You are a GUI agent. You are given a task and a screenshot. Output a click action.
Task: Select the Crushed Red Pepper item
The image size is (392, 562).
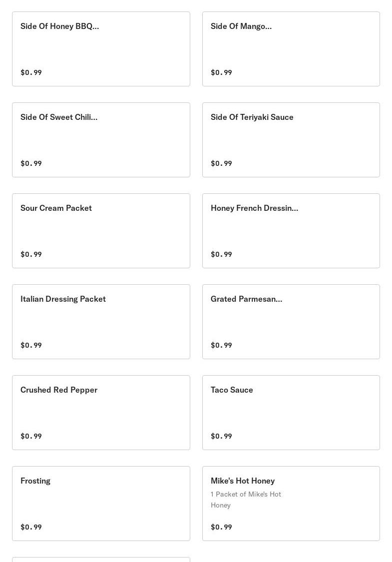101,413
